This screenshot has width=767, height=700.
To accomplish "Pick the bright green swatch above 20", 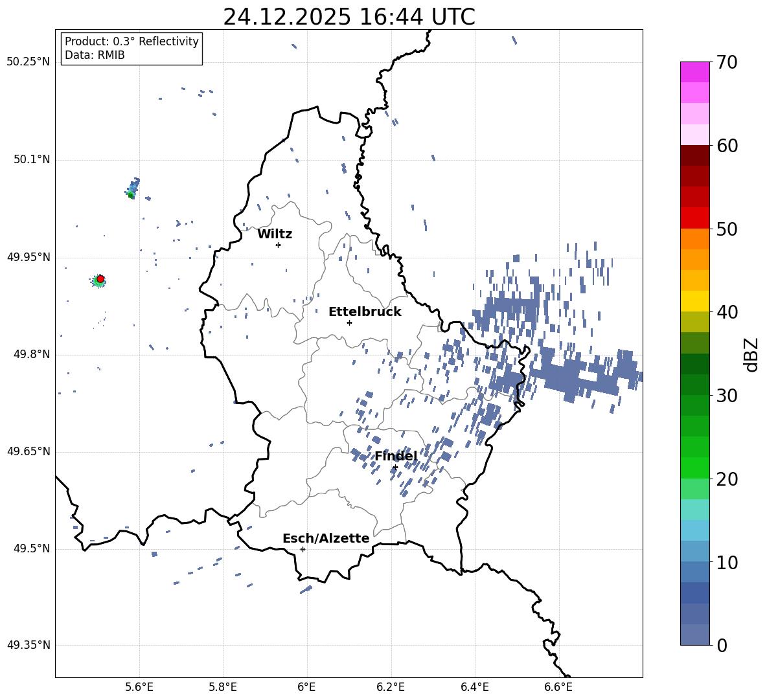I will (x=694, y=468).
